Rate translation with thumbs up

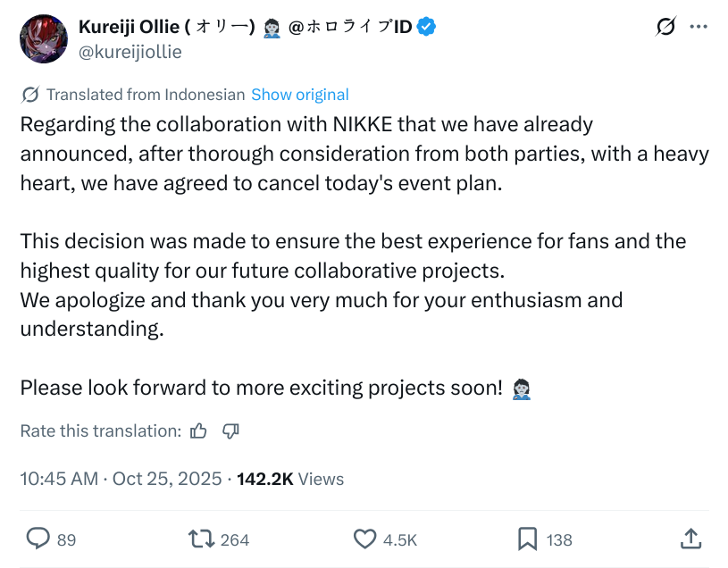198,431
